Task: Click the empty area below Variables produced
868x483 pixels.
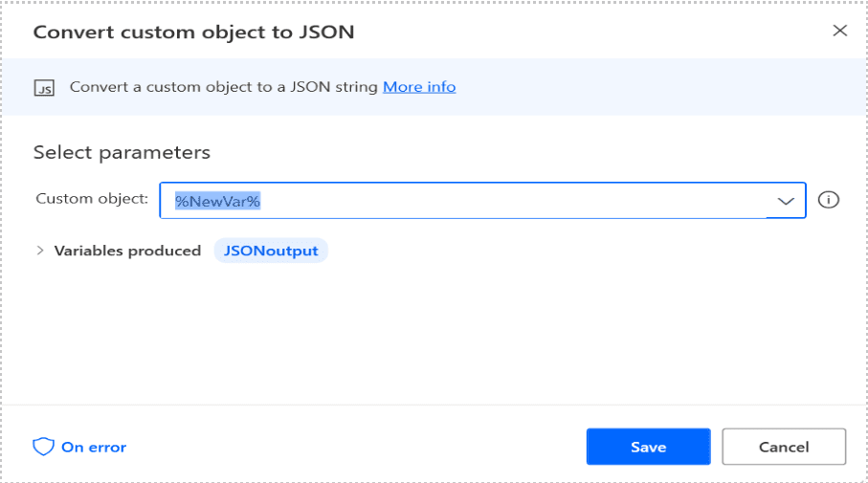Action: tap(431, 335)
